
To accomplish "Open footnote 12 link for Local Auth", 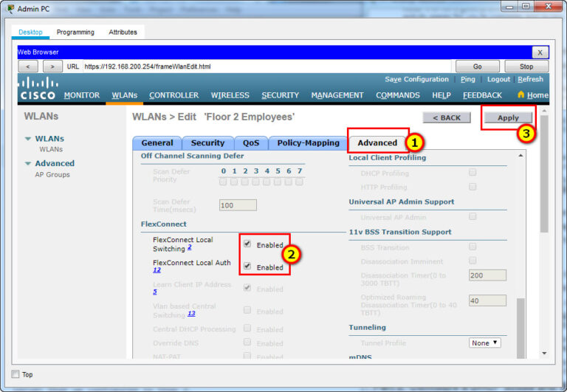I will (x=157, y=269).
